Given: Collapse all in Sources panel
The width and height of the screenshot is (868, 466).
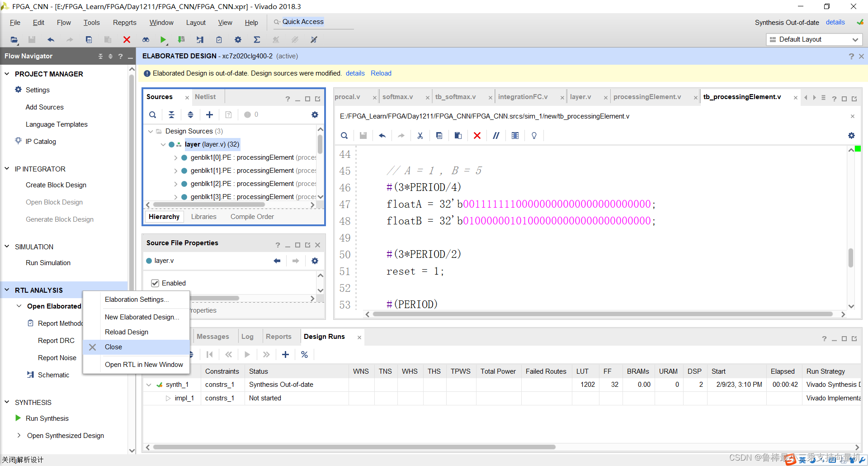Looking at the screenshot, I should pyautogui.click(x=171, y=115).
